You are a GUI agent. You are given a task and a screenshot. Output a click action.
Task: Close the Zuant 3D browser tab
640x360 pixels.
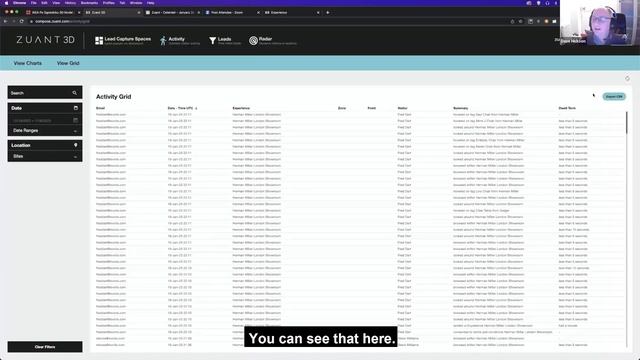[x=139, y=13]
